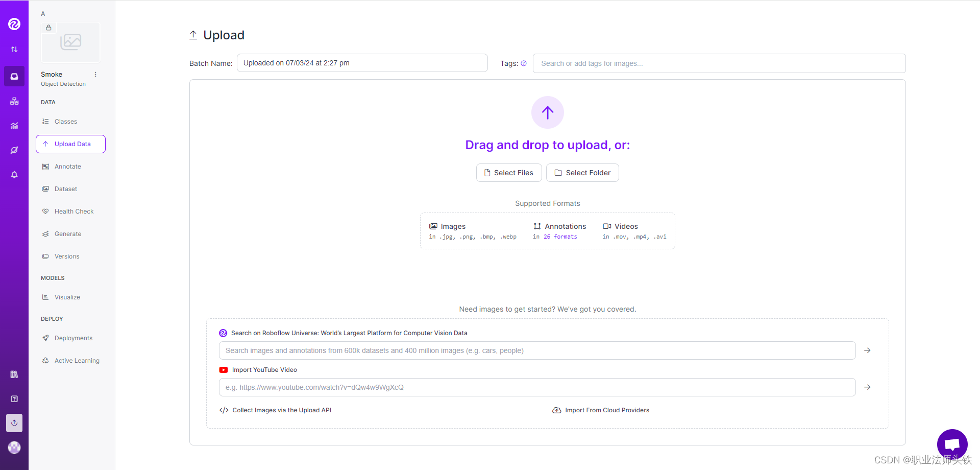Viewport: 980px width, 470px height.
Task: Click the 'Object Detection' project type text
Action: [63, 84]
